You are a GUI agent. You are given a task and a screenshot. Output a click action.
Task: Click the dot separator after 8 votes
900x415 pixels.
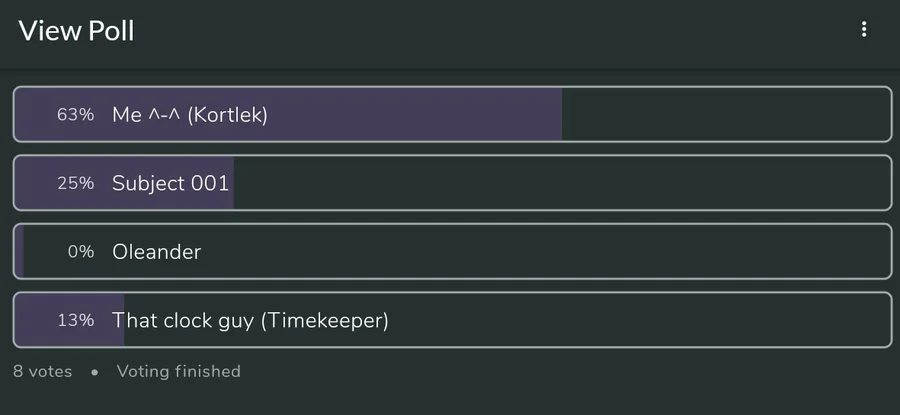click(94, 372)
